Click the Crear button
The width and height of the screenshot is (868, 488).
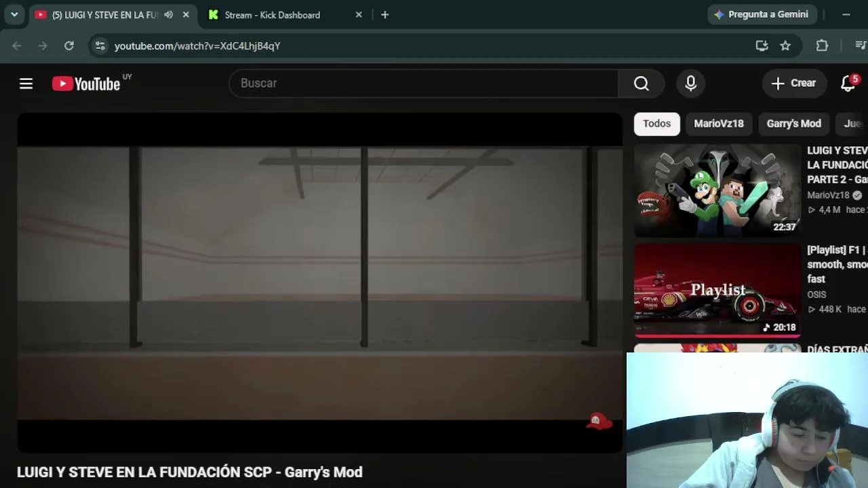793,83
